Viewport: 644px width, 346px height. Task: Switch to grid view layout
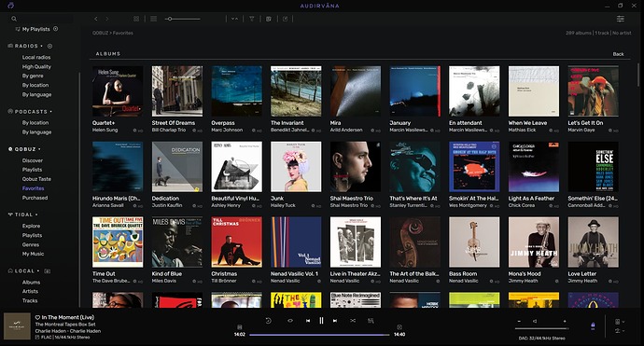(x=136, y=19)
